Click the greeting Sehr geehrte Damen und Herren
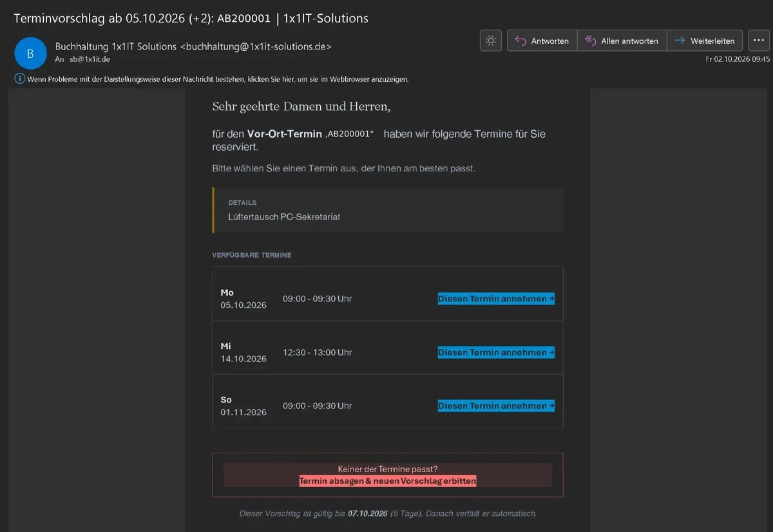This screenshot has width=773, height=532. pos(301,106)
